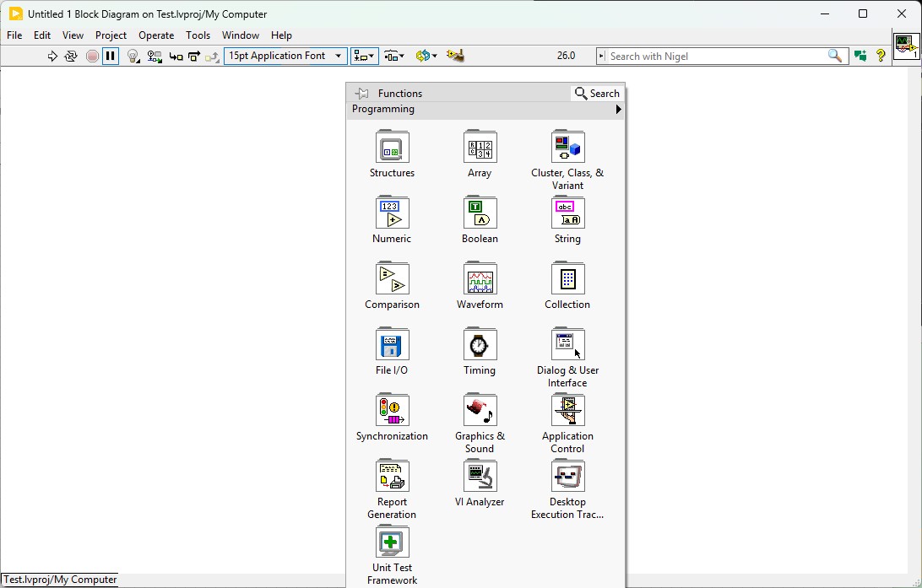Click yellow question mark context help
The width and height of the screenshot is (922, 588).
point(881,56)
